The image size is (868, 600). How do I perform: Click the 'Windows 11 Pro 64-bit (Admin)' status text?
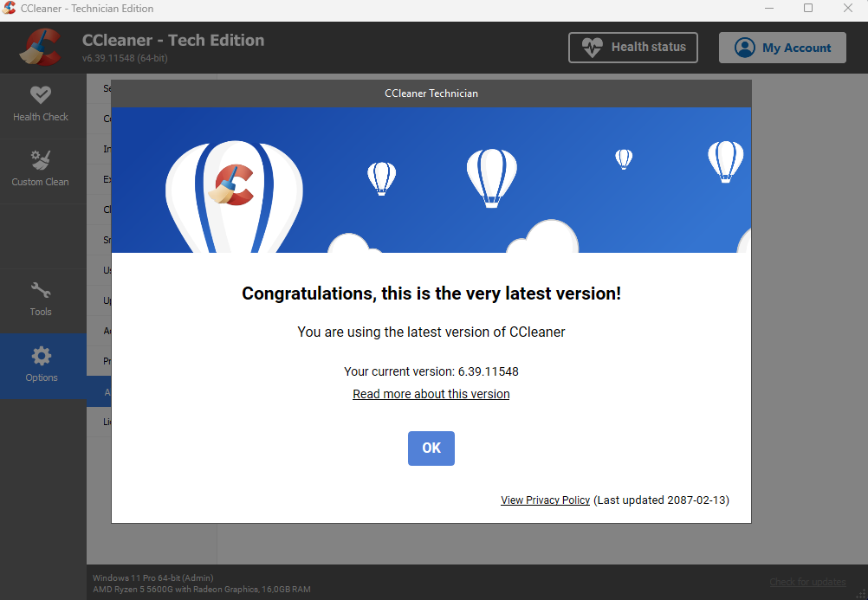pyautogui.click(x=152, y=577)
